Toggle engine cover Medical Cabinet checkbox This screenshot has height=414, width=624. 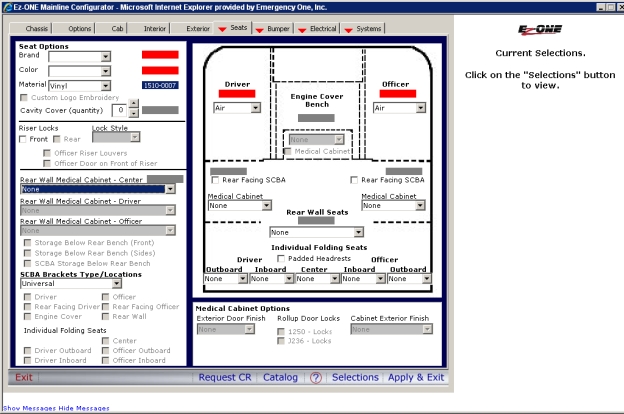click(x=288, y=152)
